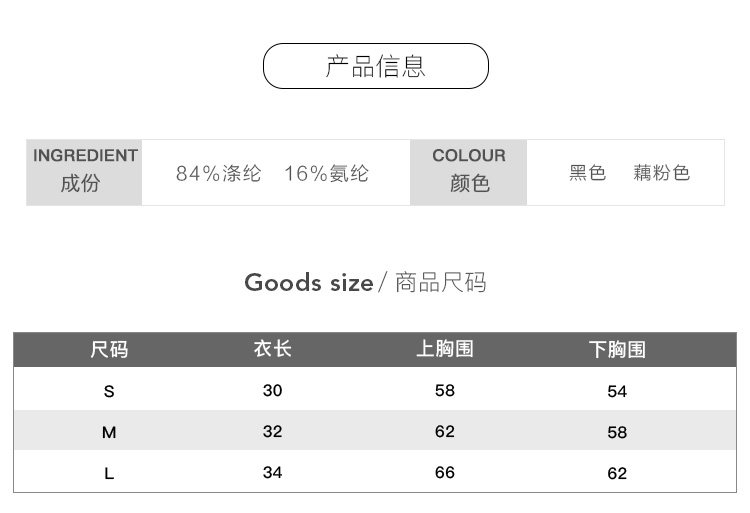
Task: Click the size S length value 30
Action: pyautogui.click(x=272, y=390)
